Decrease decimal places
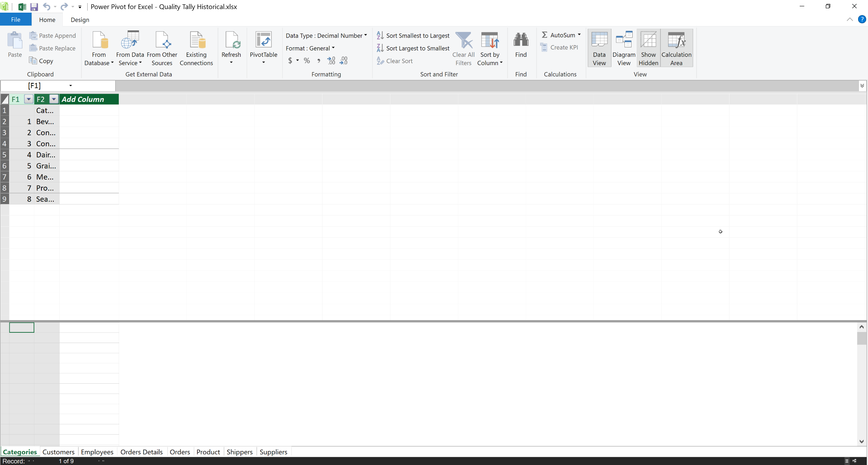 (x=344, y=60)
